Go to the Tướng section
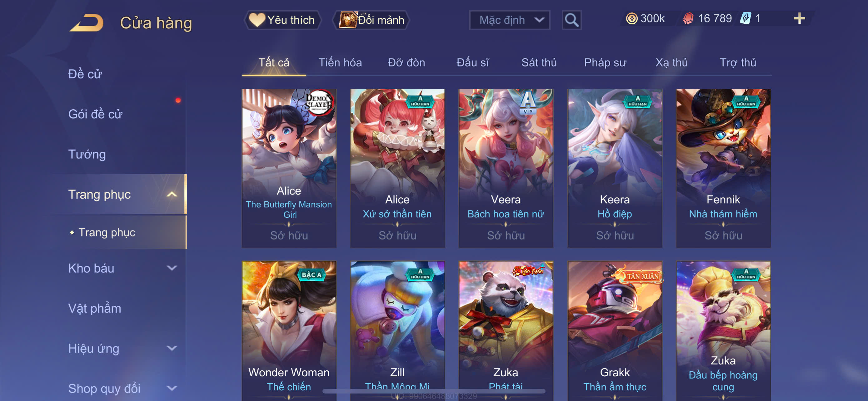This screenshot has height=401, width=868. pyautogui.click(x=87, y=154)
